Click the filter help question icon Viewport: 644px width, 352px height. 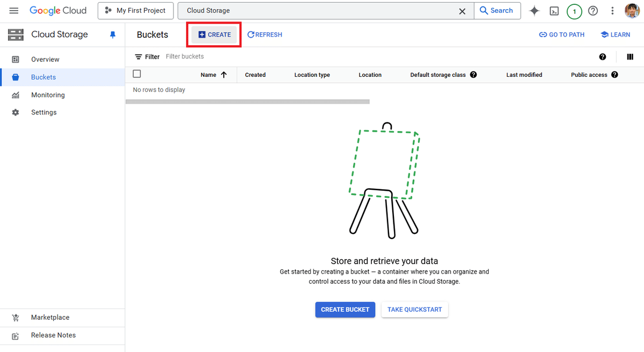[x=603, y=57]
